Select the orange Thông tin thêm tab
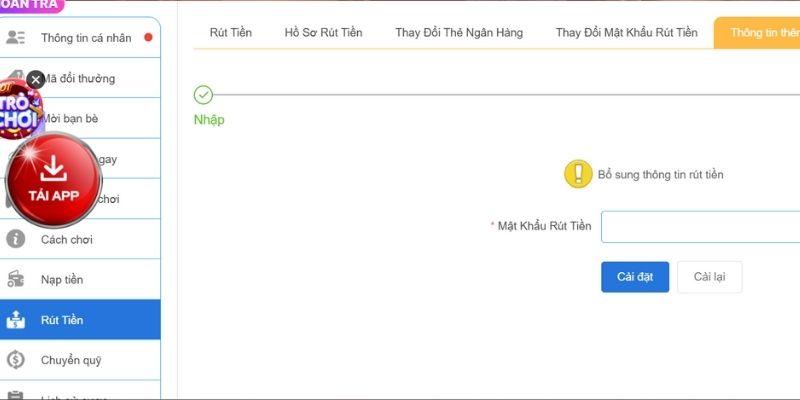The image size is (800, 400). pos(762,33)
